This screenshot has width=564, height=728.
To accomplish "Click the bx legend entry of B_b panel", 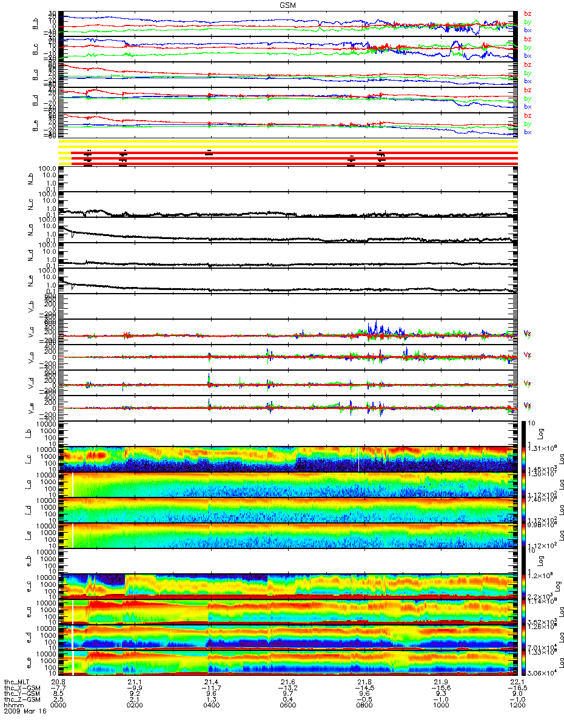I will [527, 30].
